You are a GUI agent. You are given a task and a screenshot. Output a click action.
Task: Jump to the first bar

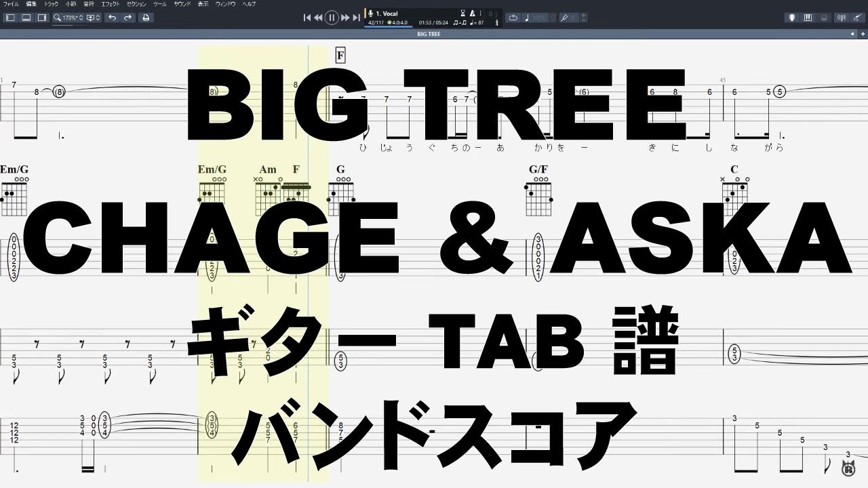(307, 18)
